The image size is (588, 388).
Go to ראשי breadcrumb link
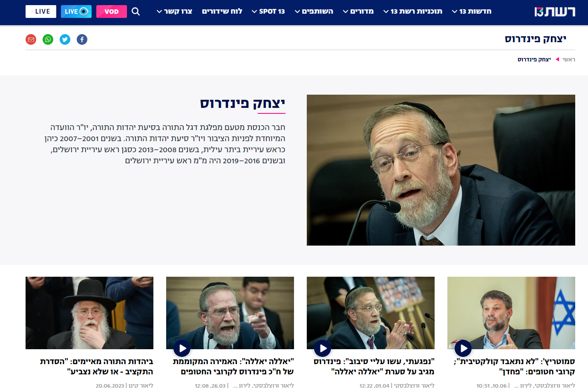coord(569,60)
